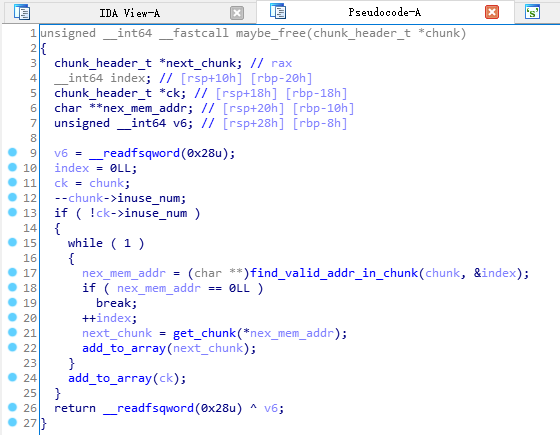Select nex_mem_addr declaration on line 6
The image size is (560, 435).
pyautogui.click(x=145, y=108)
